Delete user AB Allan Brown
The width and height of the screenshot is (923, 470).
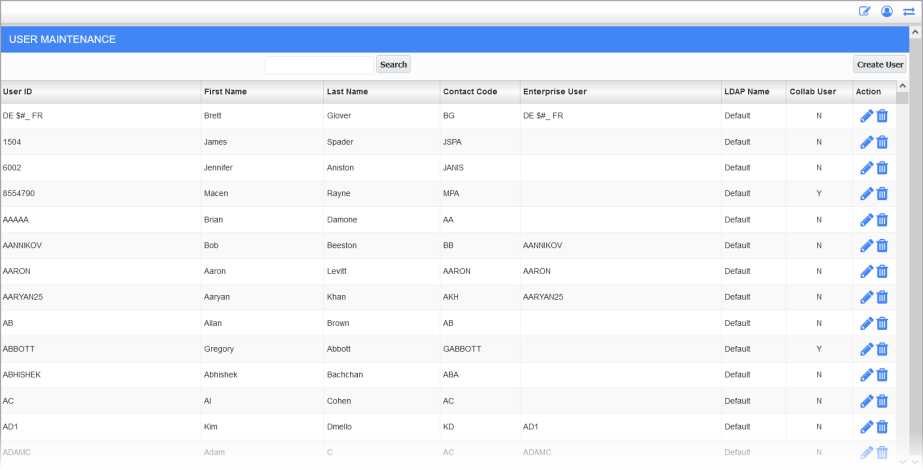click(882, 323)
